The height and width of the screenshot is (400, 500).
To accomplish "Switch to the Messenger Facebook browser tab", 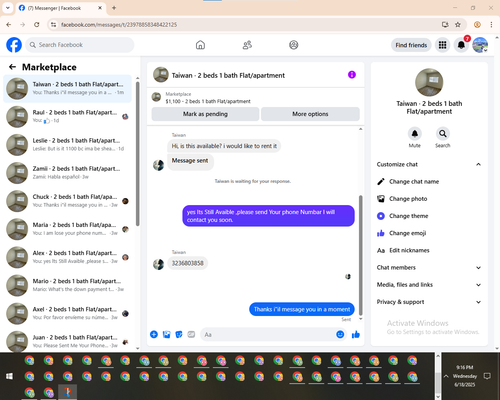I will tap(60, 8).
